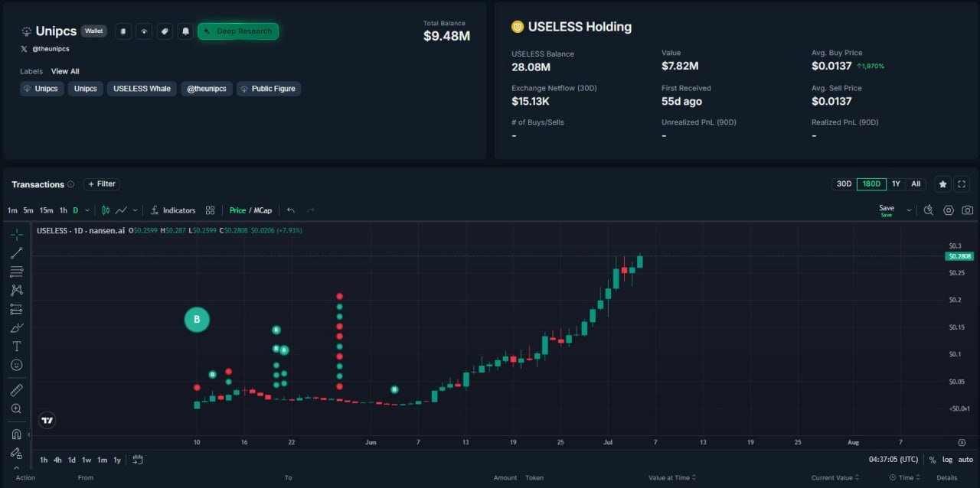The width and height of the screenshot is (980, 488).
Task: Open the time axis settings gear
Action: point(962,442)
